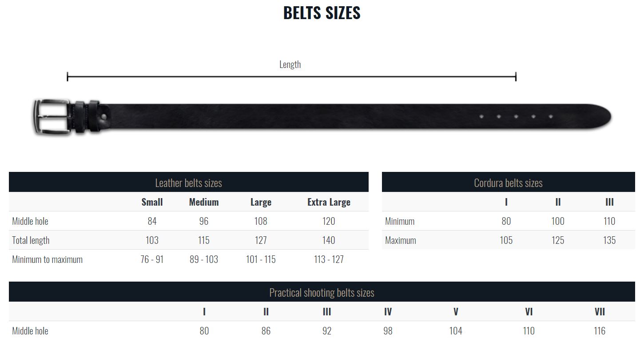Click the center hole on the belt image
Viewport: 644px width, 342px height.
click(x=516, y=116)
